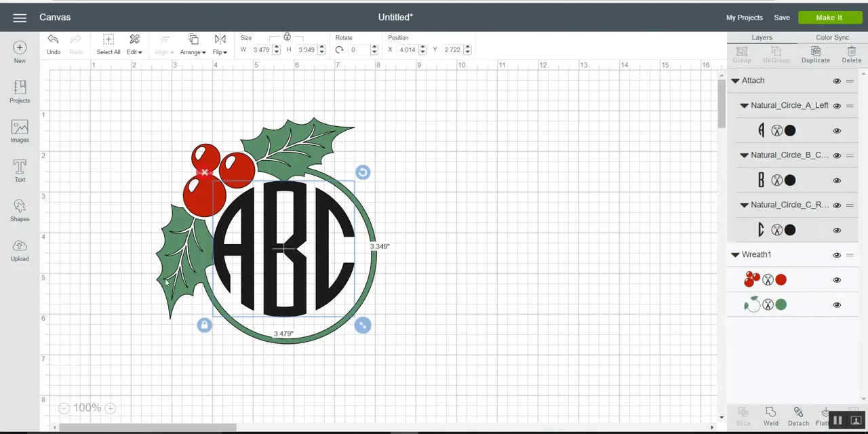This screenshot has height=434, width=868.
Task: Click black swatch of letter A layer
Action: (790, 131)
